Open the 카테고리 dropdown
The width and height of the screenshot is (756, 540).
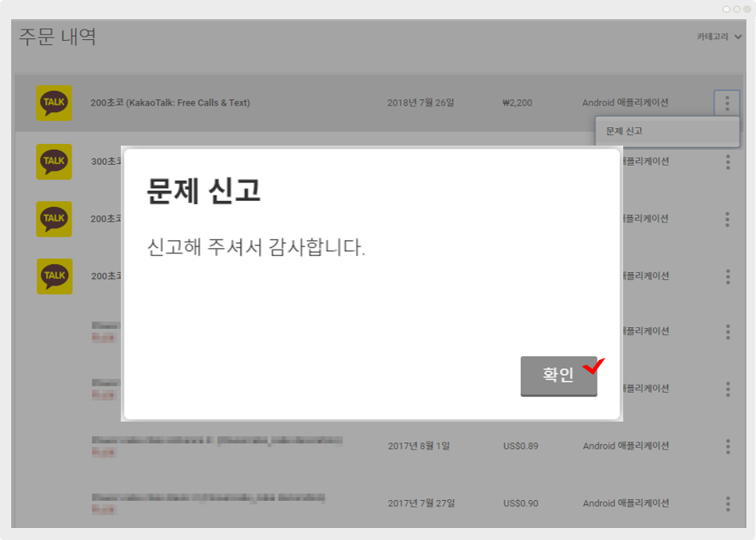[719, 37]
